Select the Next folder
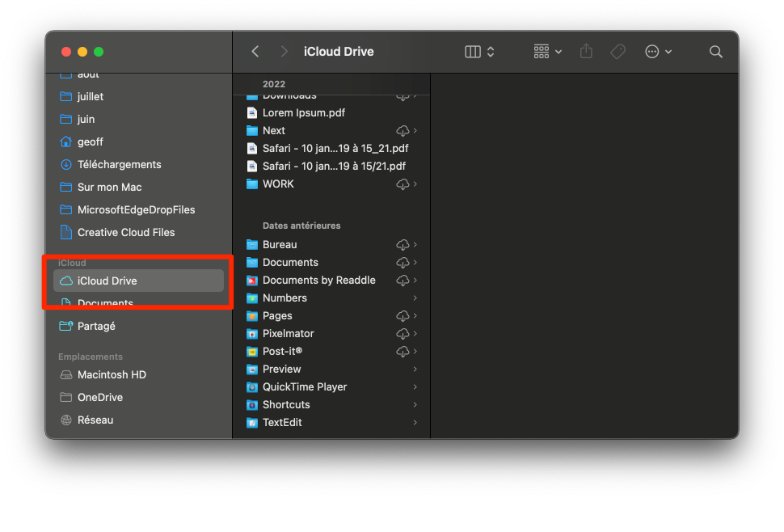The width and height of the screenshot is (784, 532). 331,130
